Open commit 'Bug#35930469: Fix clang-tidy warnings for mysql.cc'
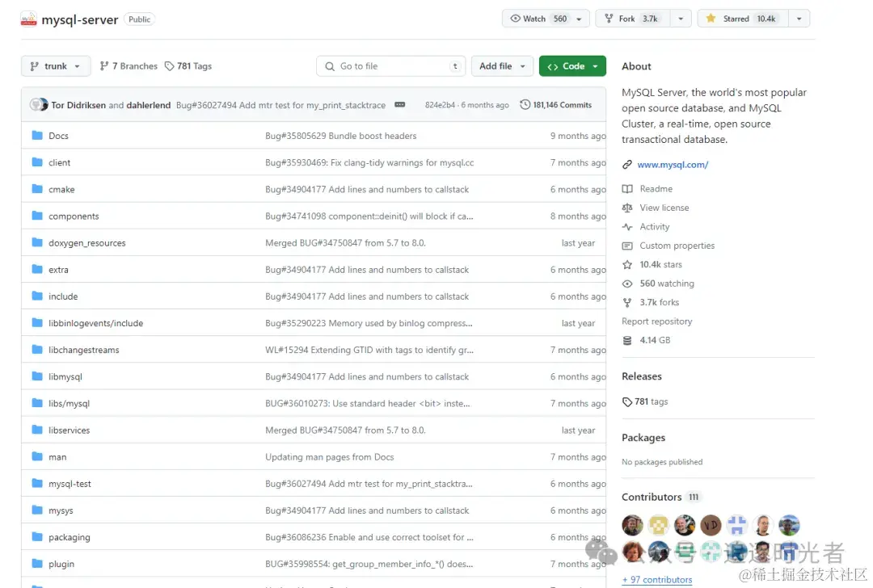The height and width of the screenshot is (588, 873). pyautogui.click(x=369, y=162)
